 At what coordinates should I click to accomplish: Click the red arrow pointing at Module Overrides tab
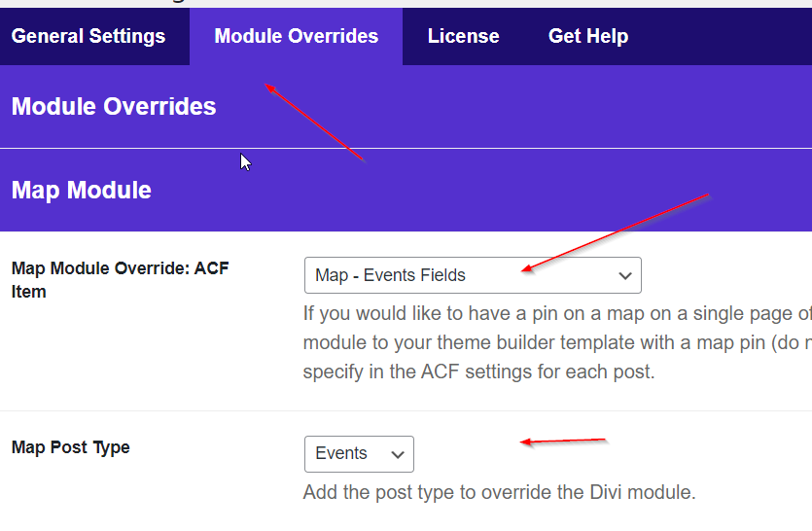pyautogui.click(x=315, y=124)
